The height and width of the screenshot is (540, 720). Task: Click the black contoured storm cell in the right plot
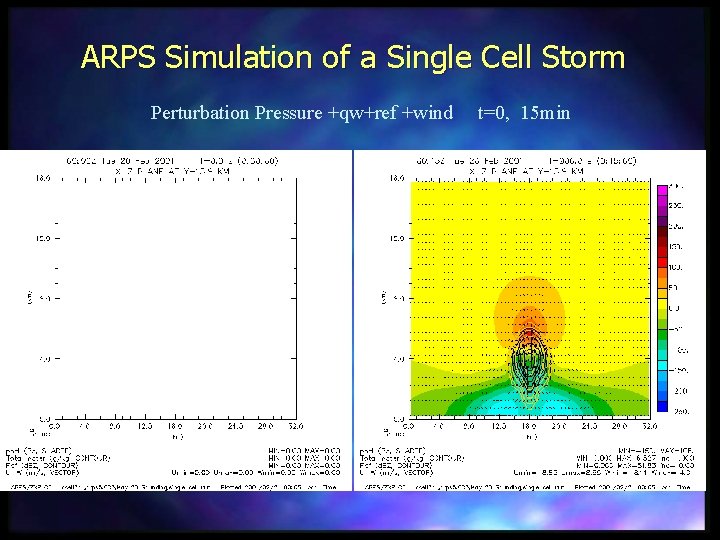coord(529,363)
